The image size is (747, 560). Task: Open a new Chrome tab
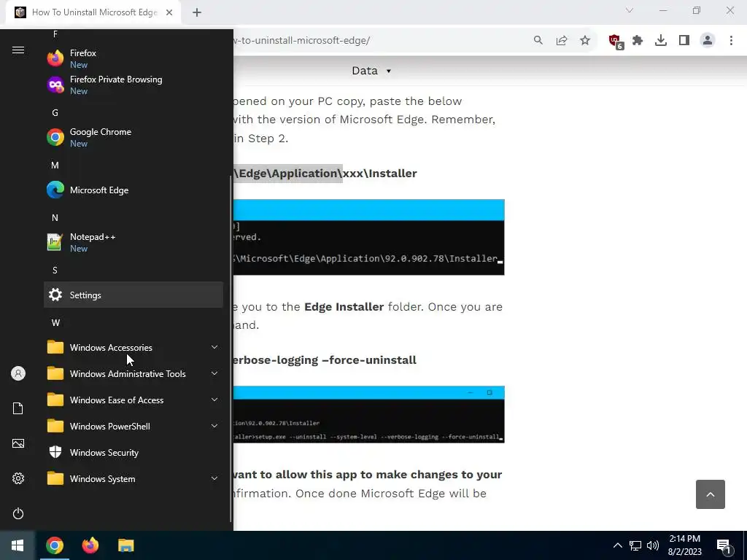coord(197,12)
